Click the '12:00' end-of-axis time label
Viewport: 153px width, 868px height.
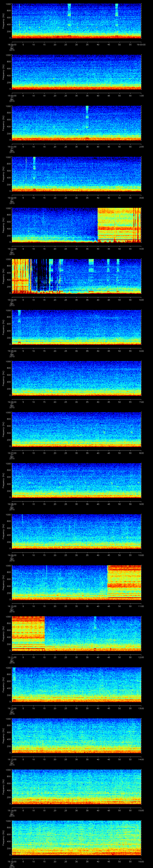pyautogui.click(x=141, y=657)
